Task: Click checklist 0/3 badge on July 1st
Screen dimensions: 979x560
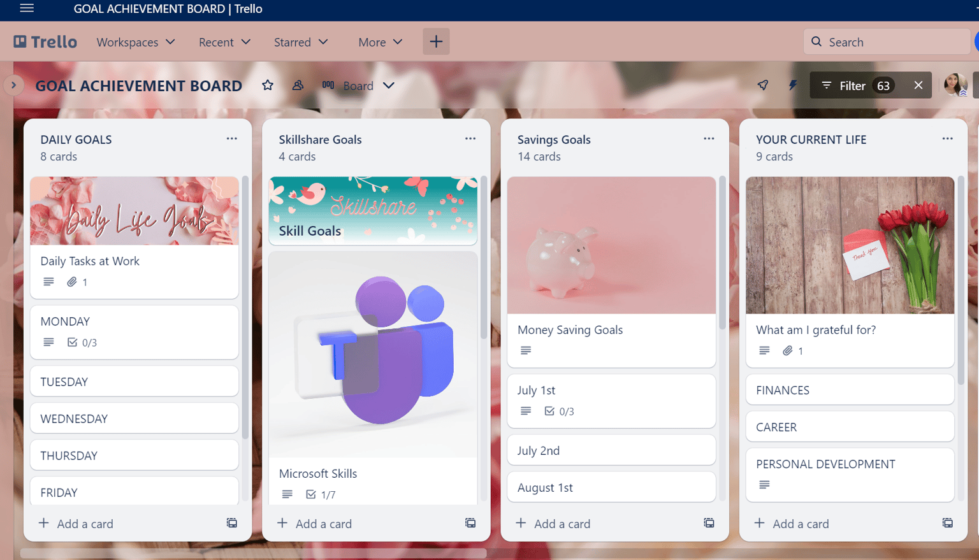Action: [x=560, y=412]
